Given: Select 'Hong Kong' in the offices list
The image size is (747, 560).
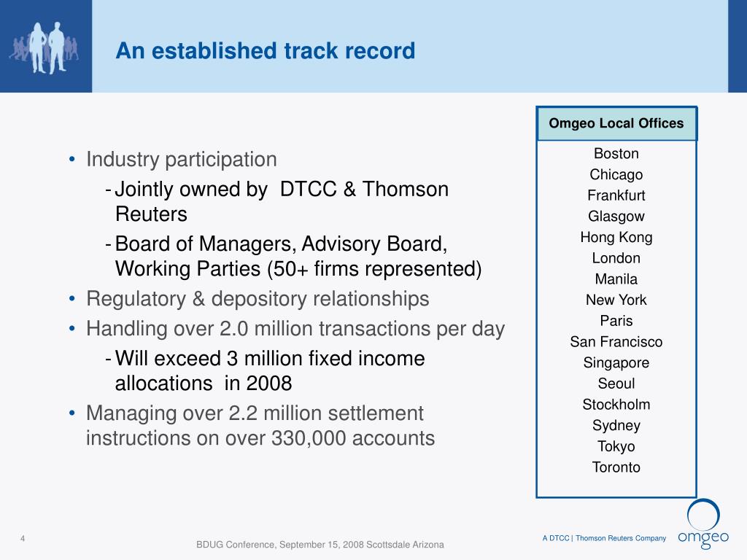Looking at the screenshot, I should coord(616,237).
